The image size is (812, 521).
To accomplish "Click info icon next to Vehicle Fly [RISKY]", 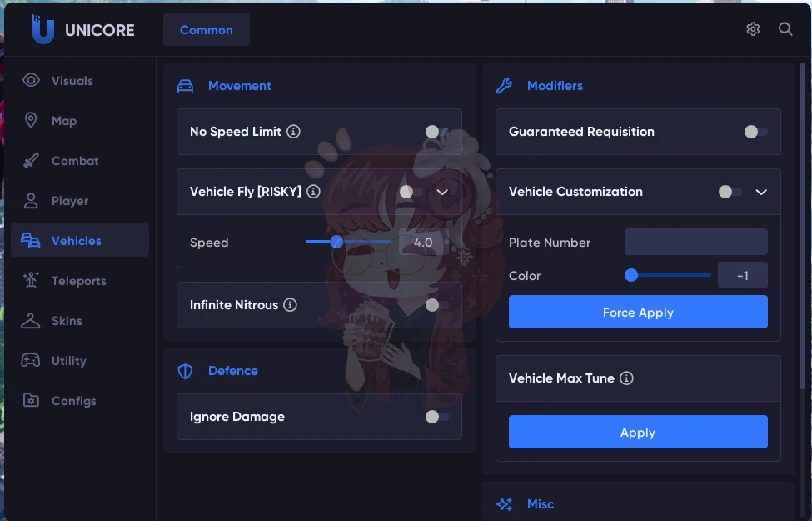I will (x=313, y=192).
